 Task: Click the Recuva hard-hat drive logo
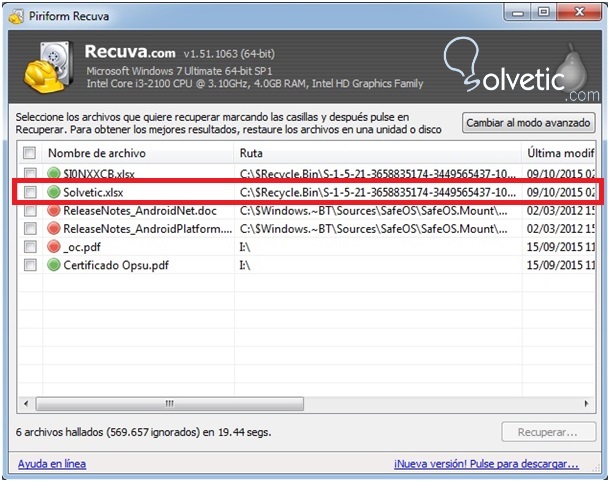click(49, 67)
